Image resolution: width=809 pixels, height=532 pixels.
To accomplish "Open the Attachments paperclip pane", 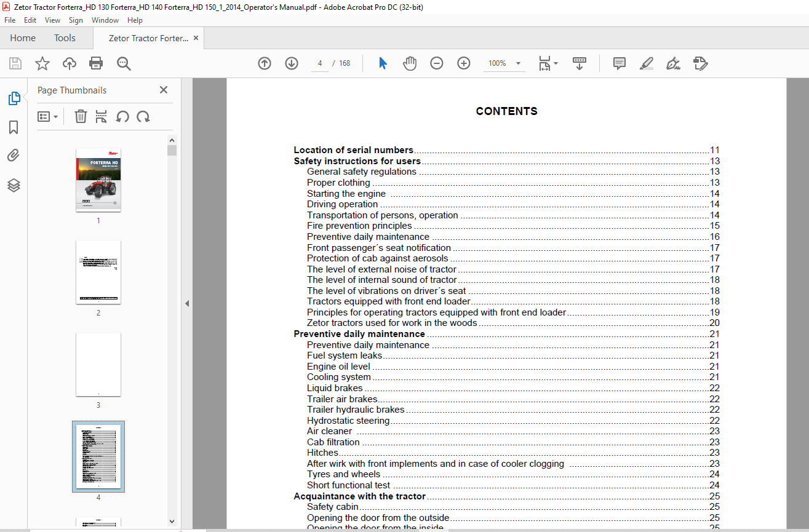I will 14,156.
